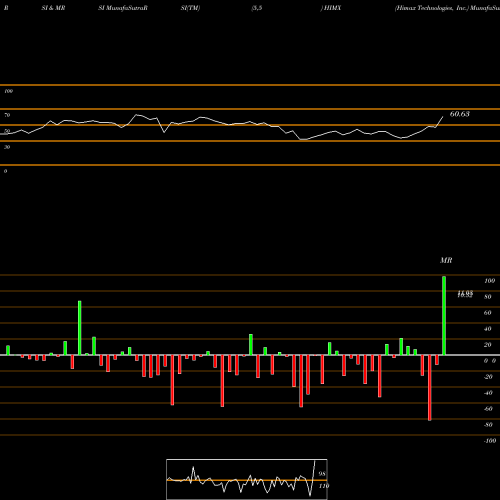Click the MR axis label -100
This screenshot has width=500, height=500.
coord(490,441)
